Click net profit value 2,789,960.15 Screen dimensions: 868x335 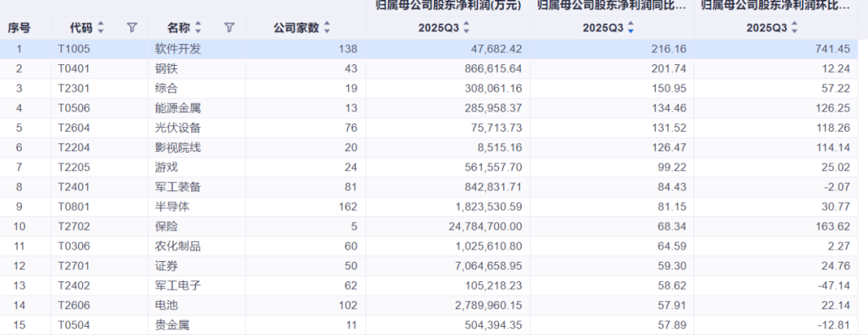(489, 305)
